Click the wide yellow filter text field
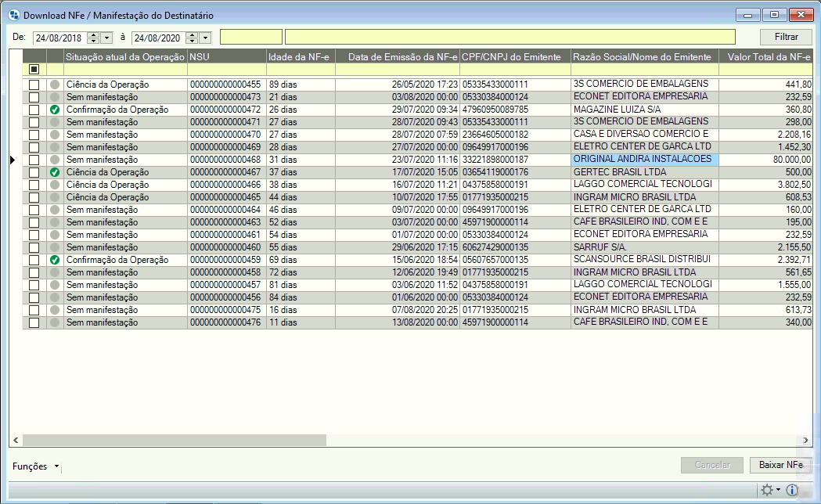 [x=510, y=37]
